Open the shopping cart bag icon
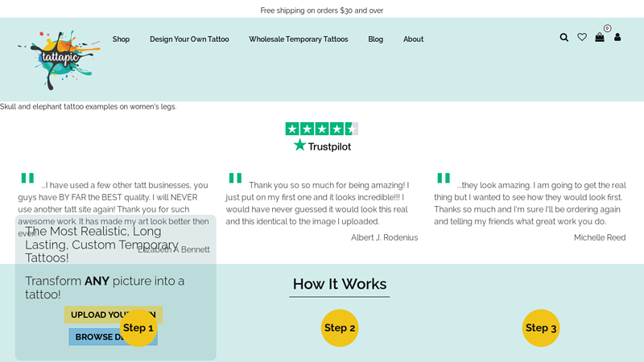The width and height of the screenshot is (644, 362). pyautogui.click(x=600, y=37)
